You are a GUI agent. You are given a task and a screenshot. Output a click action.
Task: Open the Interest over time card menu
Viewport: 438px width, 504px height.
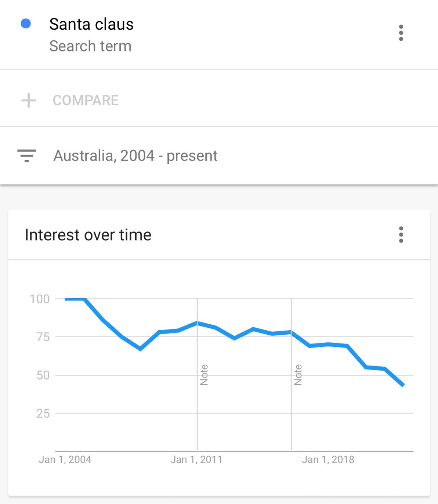pos(401,235)
